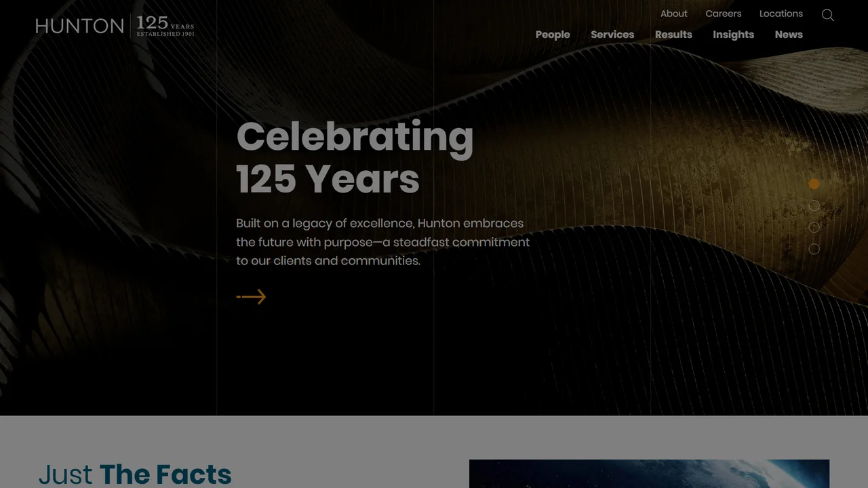Open the Insights menu
Viewport: 868px width, 488px height.
[x=733, y=35]
